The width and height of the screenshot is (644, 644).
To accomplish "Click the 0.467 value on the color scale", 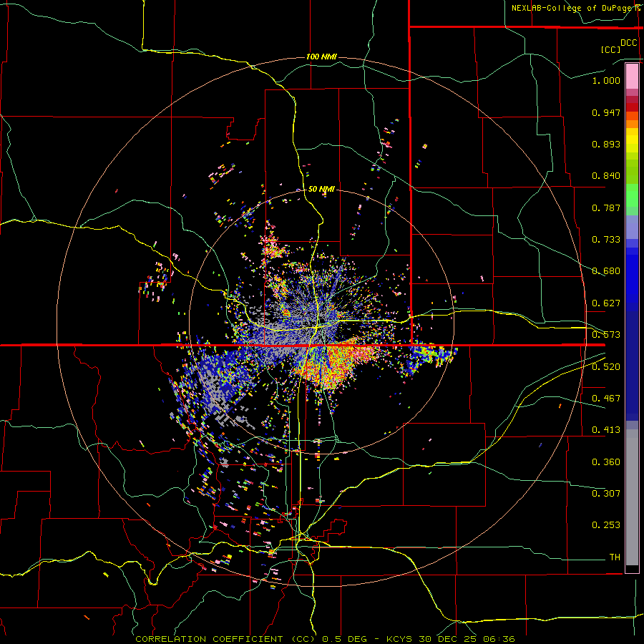I will pos(606,399).
